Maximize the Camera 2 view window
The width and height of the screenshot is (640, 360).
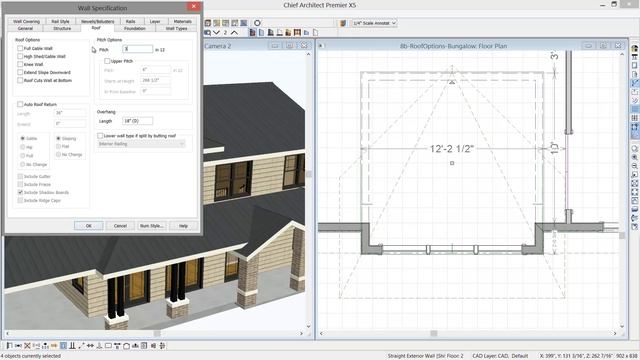[289, 46]
